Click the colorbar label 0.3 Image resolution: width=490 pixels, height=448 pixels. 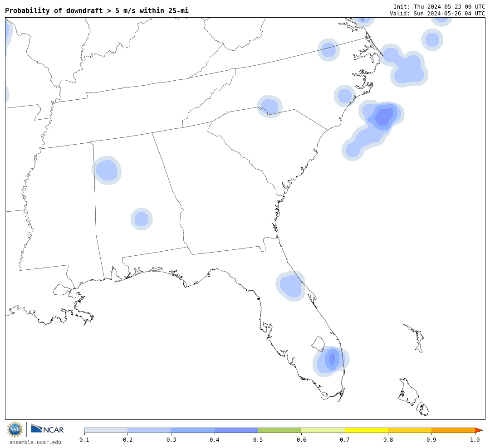tap(171, 440)
